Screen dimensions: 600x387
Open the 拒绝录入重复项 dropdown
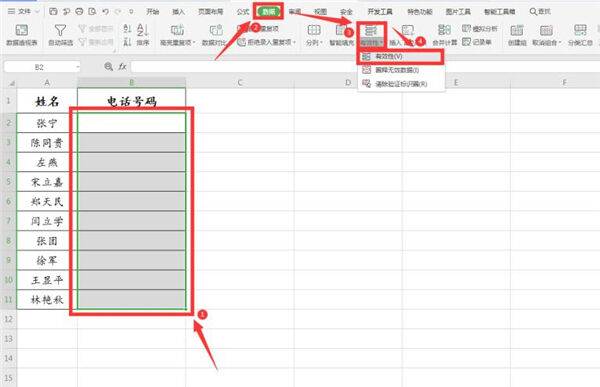[267, 42]
